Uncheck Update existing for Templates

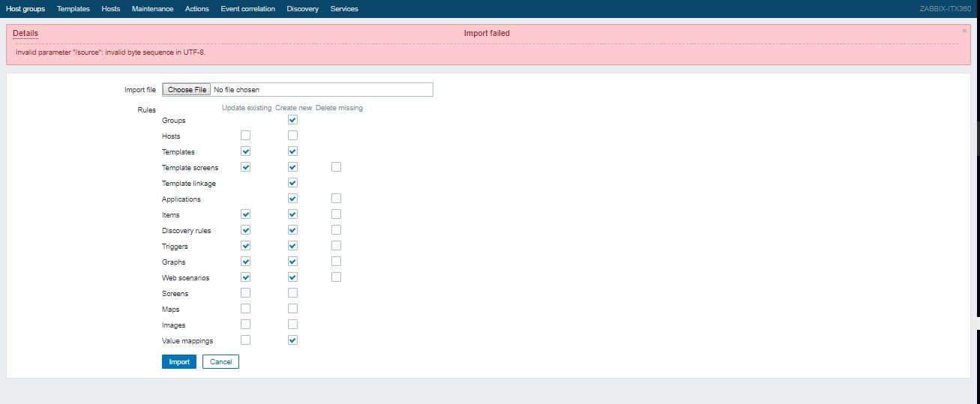click(245, 151)
